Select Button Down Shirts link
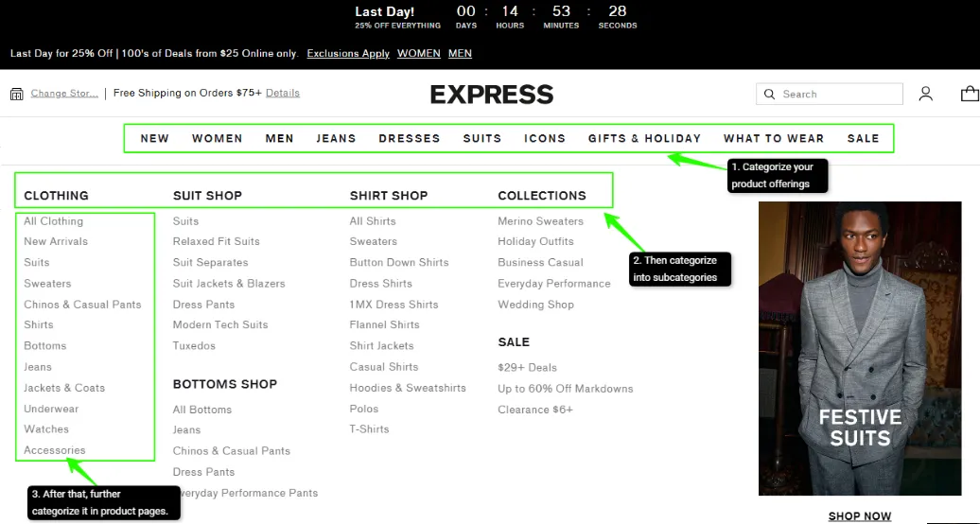Image resolution: width=980 pixels, height=524 pixels. tap(399, 263)
